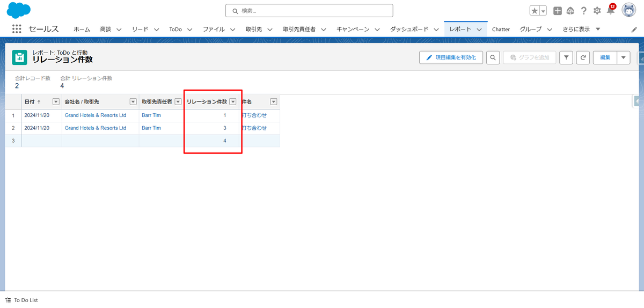Open Grand Hotels & Resorts Ltd in row 1
This screenshot has height=308, width=644.
click(96, 115)
